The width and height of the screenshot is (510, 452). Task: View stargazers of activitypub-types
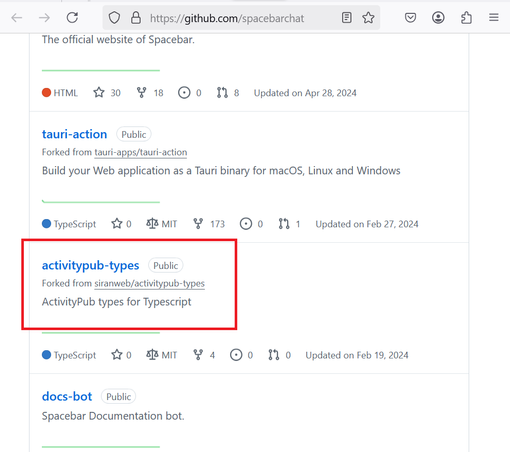click(x=121, y=355)
